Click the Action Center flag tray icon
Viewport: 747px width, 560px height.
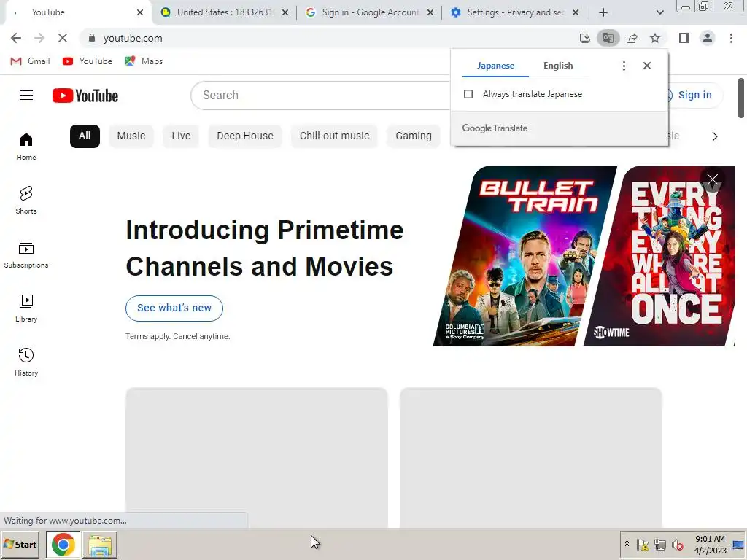point(642,544)
